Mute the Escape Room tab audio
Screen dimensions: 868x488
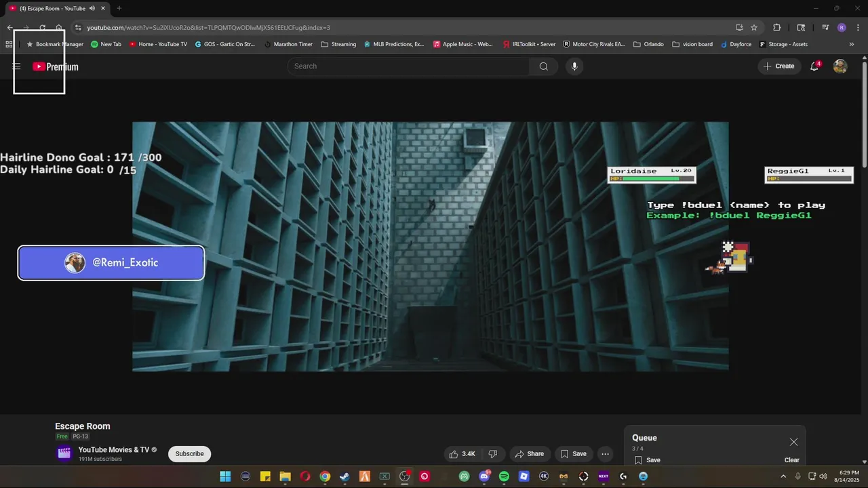(x=92, y=8)
